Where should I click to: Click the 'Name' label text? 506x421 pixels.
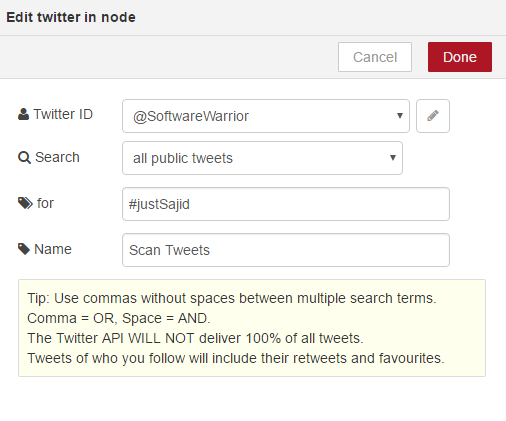tap(53, 249)
